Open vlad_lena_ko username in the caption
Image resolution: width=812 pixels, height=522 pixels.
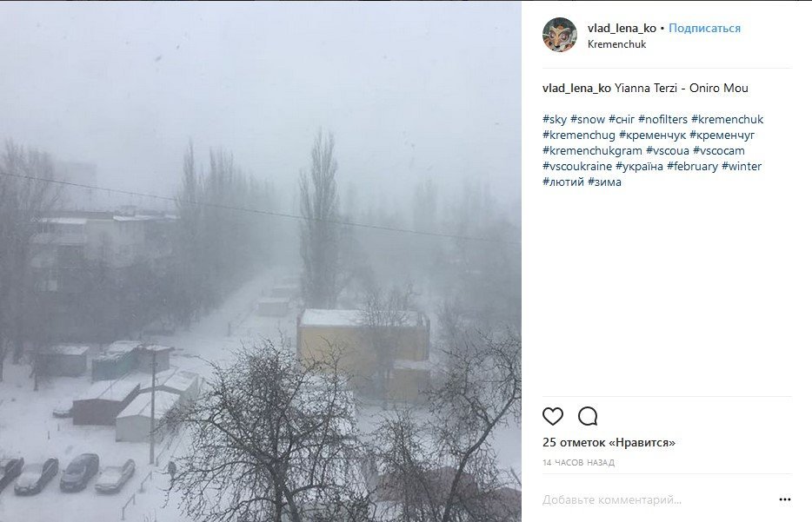[x=576, y=88]
